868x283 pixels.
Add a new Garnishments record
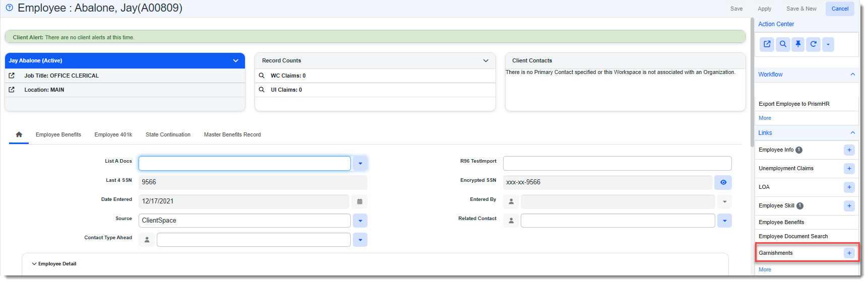click(849, 253)
